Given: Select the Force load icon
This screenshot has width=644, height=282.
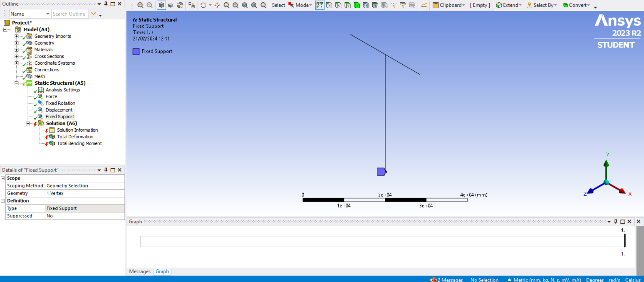Looking at the screenshot, I should coord(40,96).
